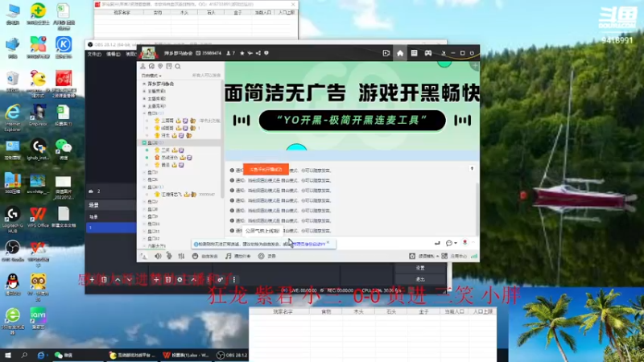The width and height of the screenshot is (644, 362).
Task: Click the 退出 button in OBS
Action: [420, 279]
